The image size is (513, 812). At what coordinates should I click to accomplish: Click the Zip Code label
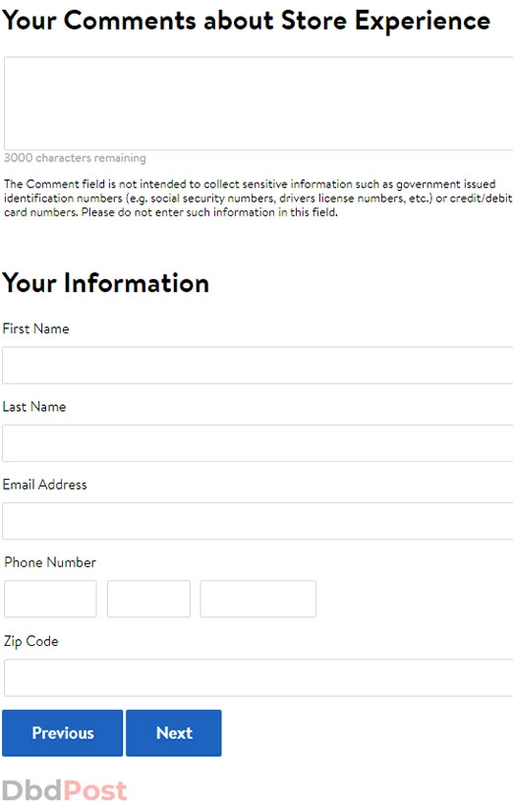click(x=31, y=641)
